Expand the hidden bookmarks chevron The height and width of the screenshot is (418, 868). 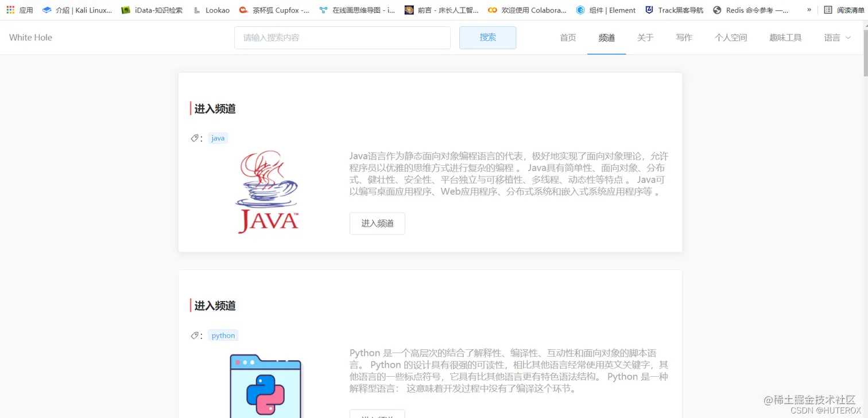point(809,10)
